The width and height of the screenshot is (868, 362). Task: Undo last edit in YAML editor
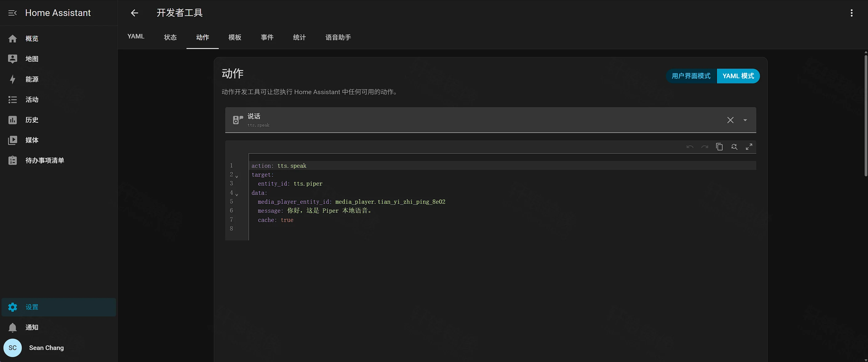click(x=690, y=147)
